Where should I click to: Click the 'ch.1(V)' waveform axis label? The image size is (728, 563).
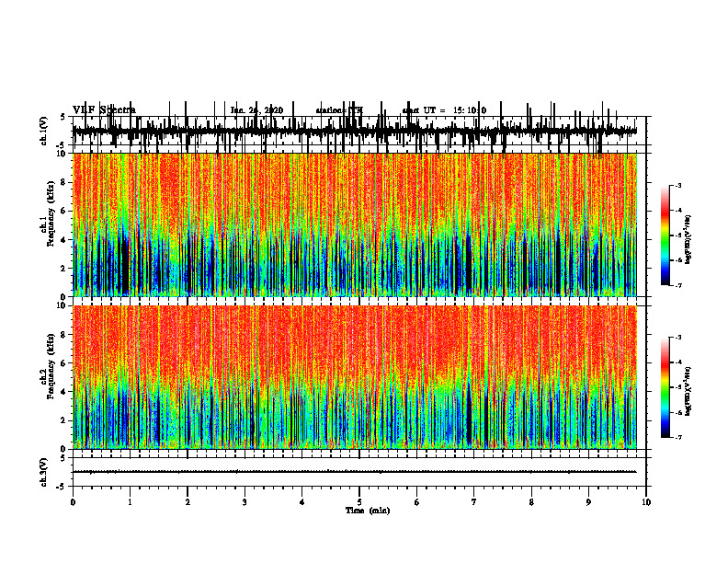tap(43, 131)
